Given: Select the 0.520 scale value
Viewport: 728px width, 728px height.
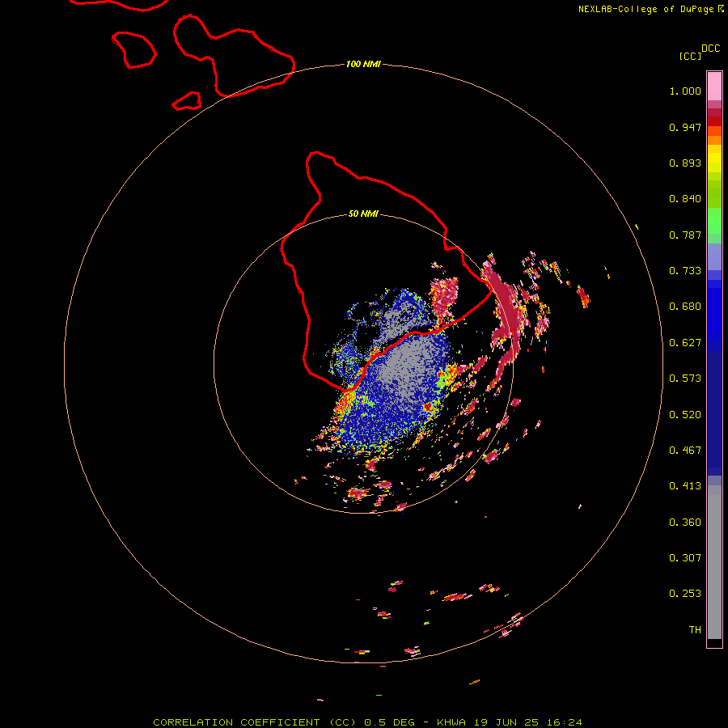Looking at the screenshot, I should pos(685,415).
